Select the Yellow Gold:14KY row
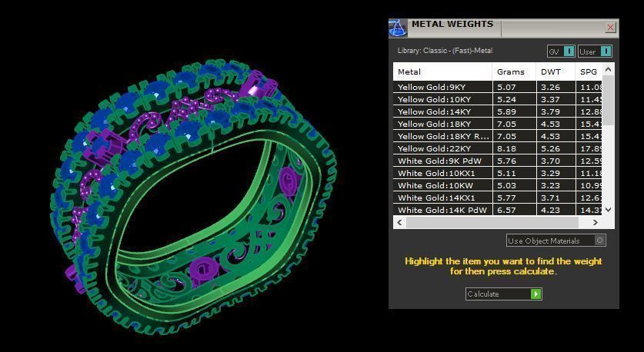The height and width of the screenshot is (352, 644). pyautogui.click(x=498, y=111)
